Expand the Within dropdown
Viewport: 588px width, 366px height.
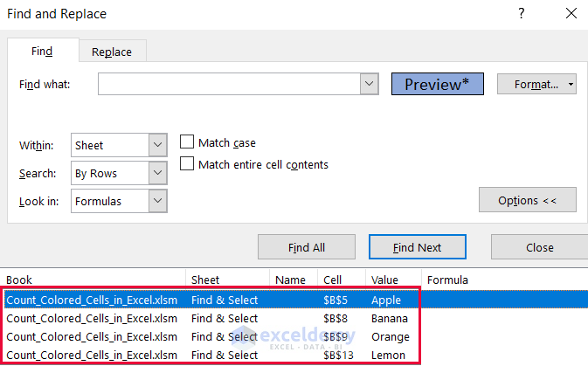pos(157,145)
